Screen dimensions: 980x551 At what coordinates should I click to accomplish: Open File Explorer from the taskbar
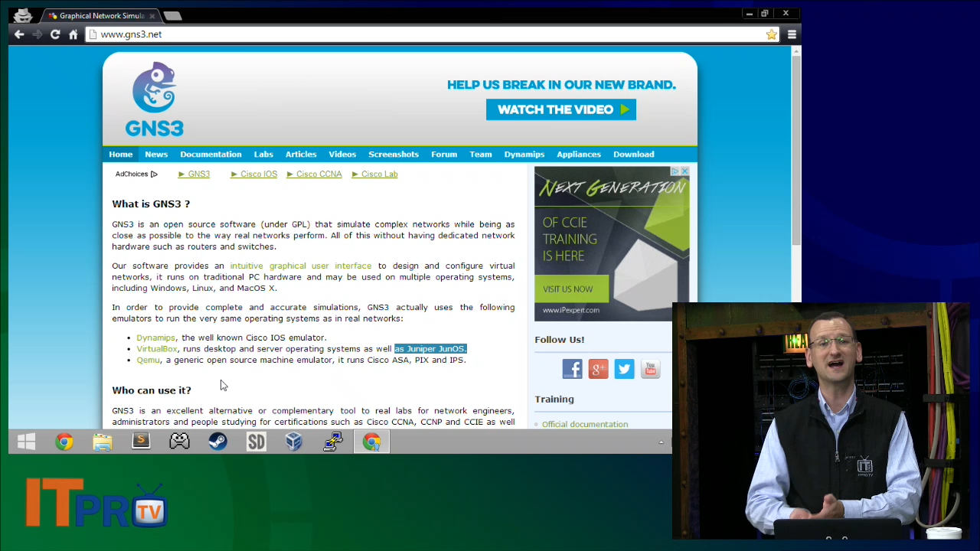pos(103,442)
